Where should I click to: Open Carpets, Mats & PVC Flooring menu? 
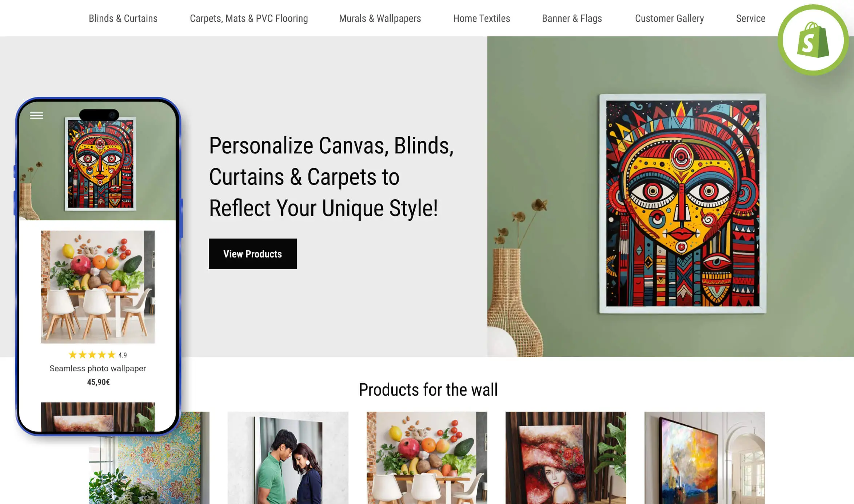249,18
